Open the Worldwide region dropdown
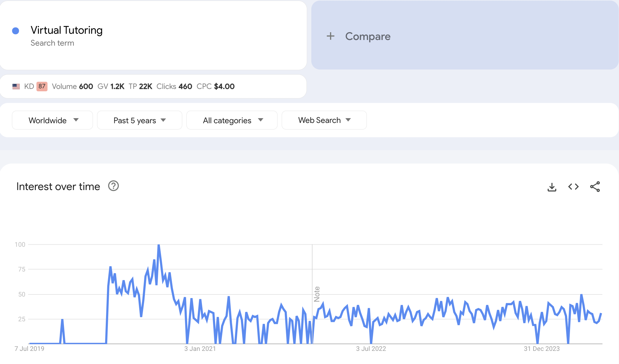The width and height of the screenshot is (619, 364). 52,120
